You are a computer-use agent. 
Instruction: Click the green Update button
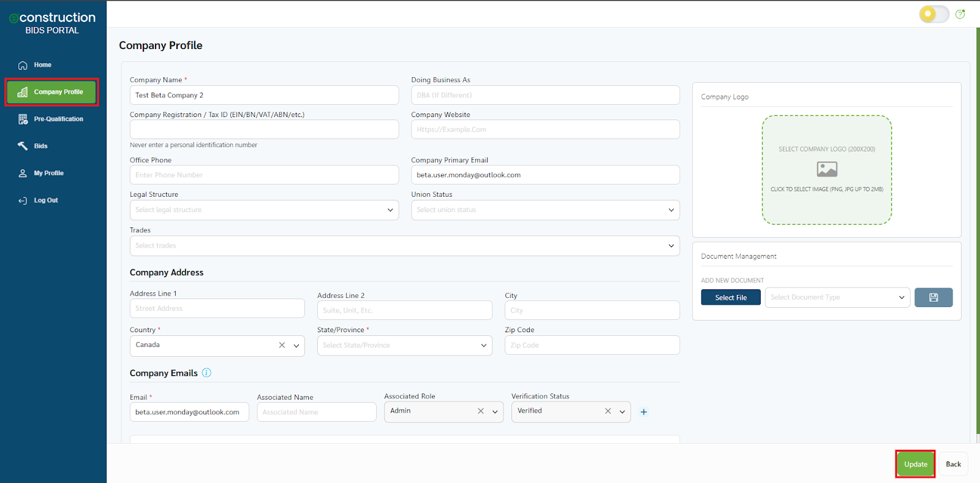coord(915,464)
